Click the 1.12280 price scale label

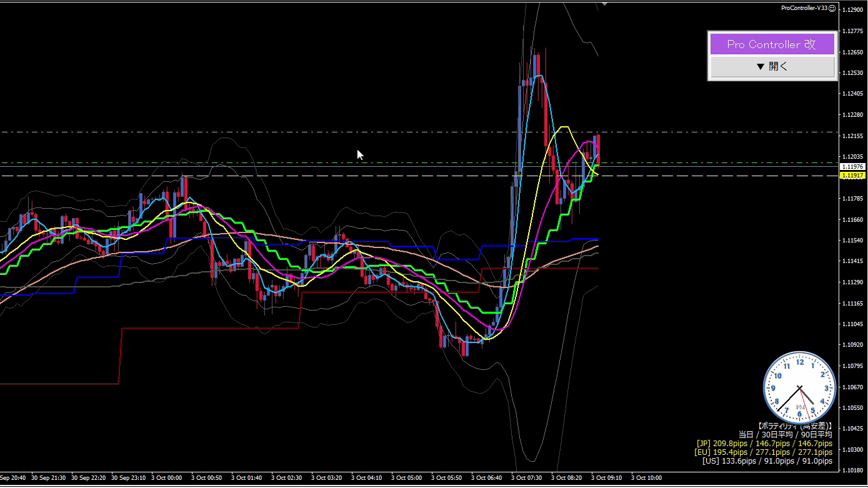pos(854,115)
